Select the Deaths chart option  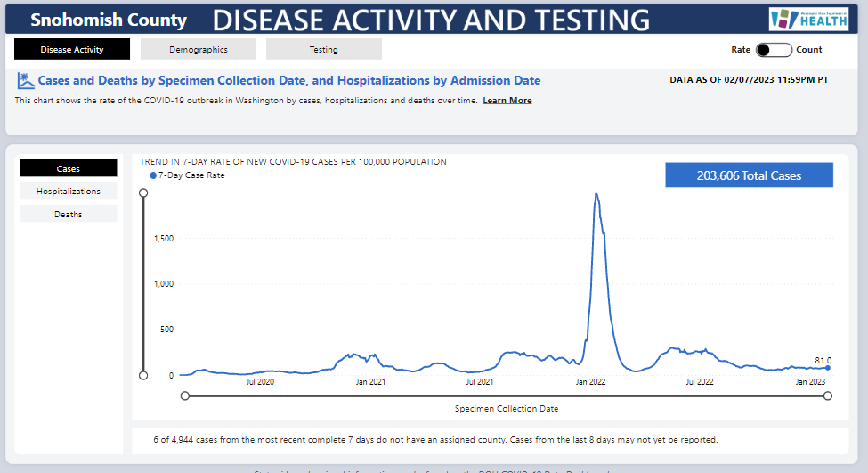(x=69, y=214)
